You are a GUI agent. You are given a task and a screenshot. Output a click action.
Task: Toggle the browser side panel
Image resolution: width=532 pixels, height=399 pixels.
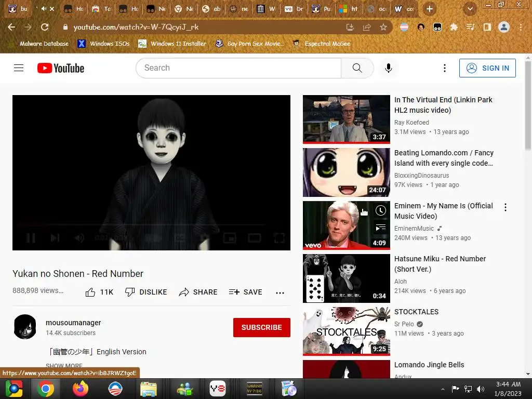[487, 27]
